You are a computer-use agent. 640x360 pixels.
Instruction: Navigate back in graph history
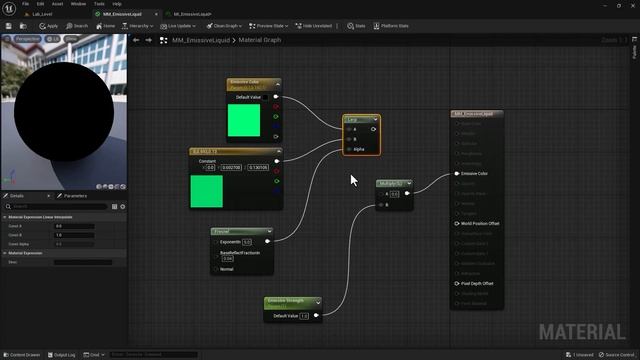coord(136,40)
